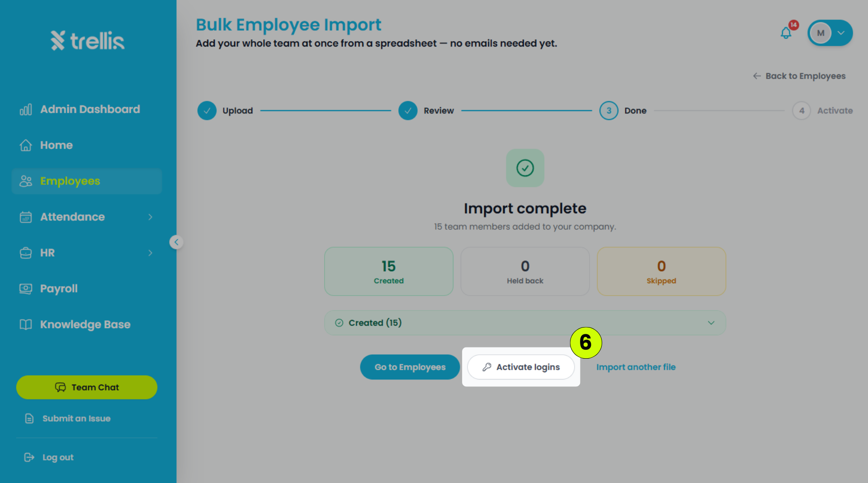Click the M user avatar

(821, 33)
